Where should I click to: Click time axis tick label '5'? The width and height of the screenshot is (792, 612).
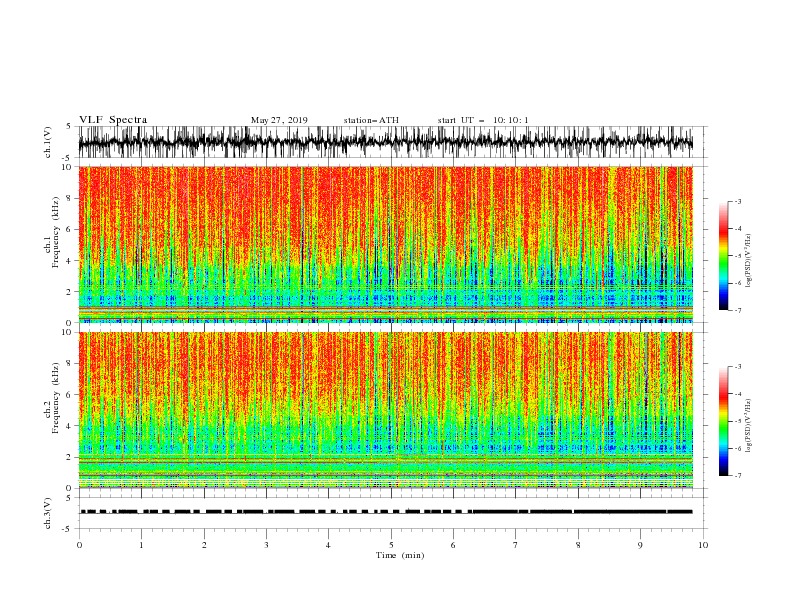point(391,545)
